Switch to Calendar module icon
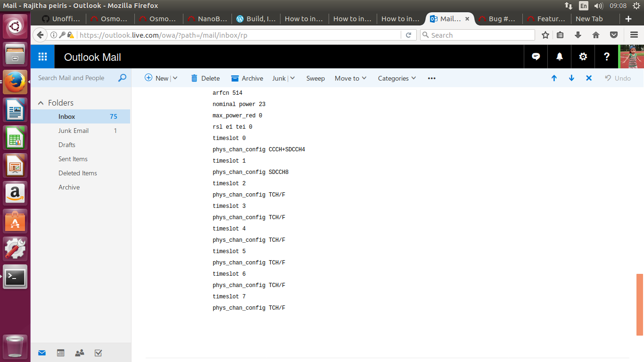 coord(60,353)
